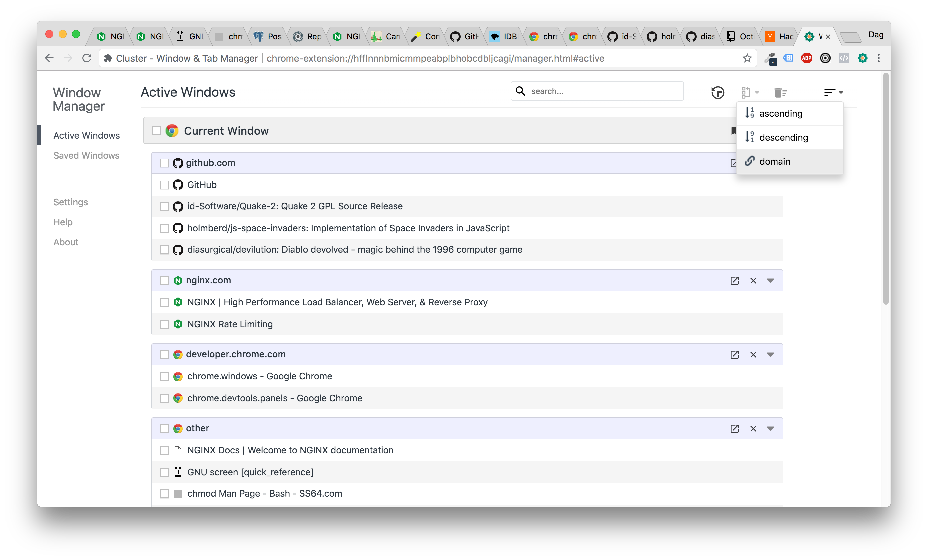Switch to the Postgres tab
The height and width of the screenshot is (560, 928).
[267, 36]
